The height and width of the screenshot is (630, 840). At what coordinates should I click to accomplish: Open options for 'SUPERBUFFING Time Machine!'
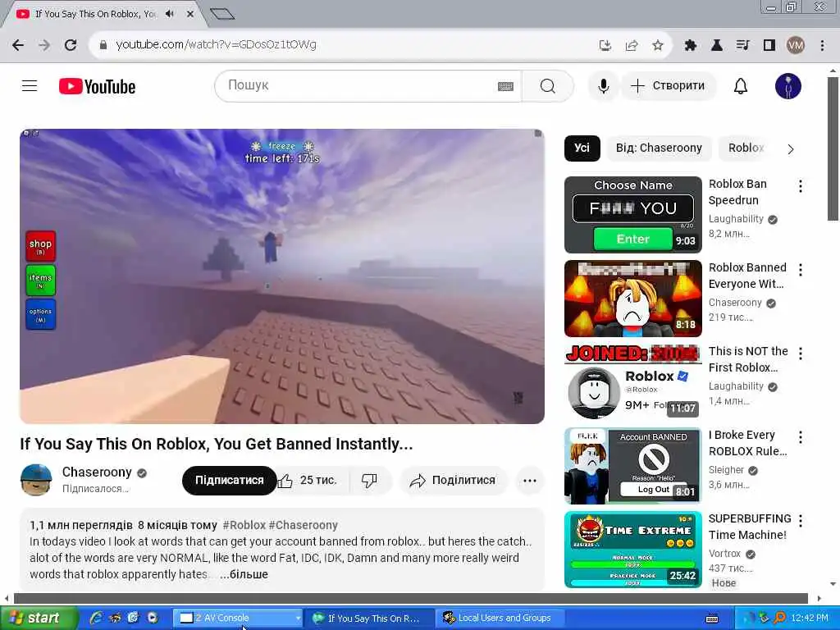(x=801, y=520)
